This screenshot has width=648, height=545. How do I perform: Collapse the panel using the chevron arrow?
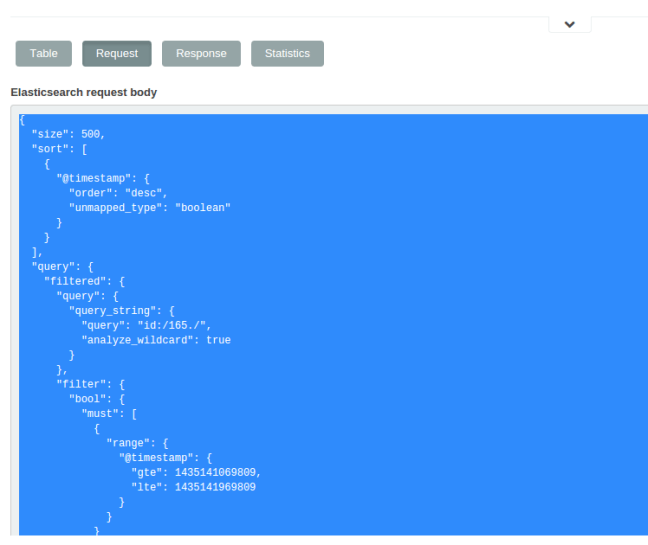pyautogui.click(x=570, y=24)
